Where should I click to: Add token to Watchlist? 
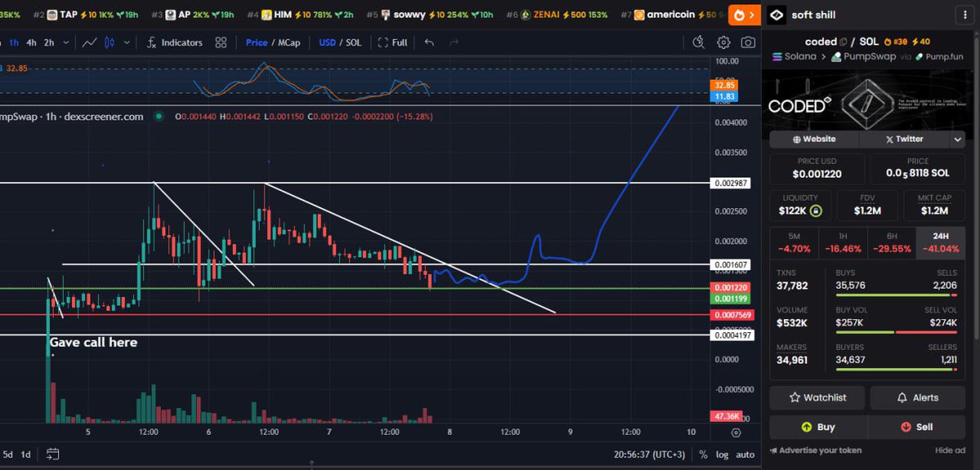pyautogui.click(x=817, y=397)
